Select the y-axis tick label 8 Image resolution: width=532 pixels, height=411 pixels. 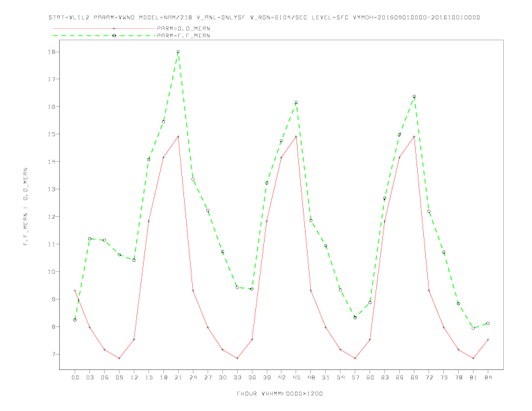point(54,327)
